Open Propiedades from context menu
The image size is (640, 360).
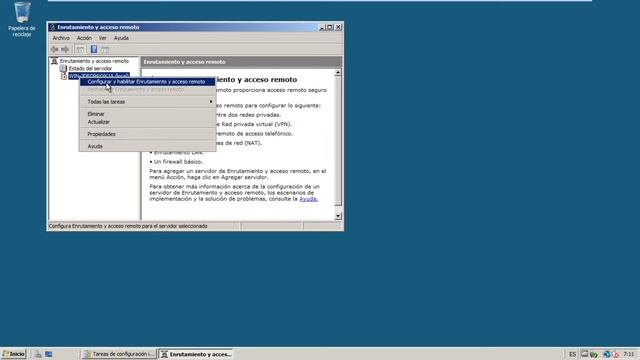point(147,134)
